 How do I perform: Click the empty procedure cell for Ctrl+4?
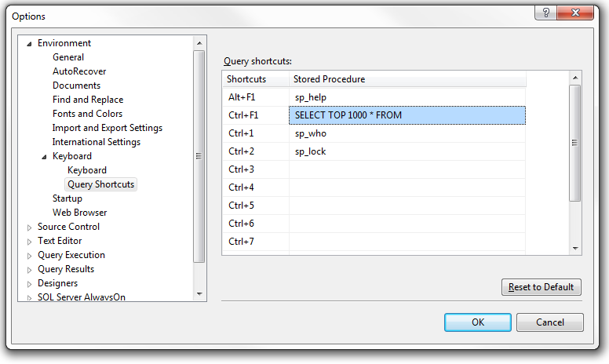tap(407, 187)
